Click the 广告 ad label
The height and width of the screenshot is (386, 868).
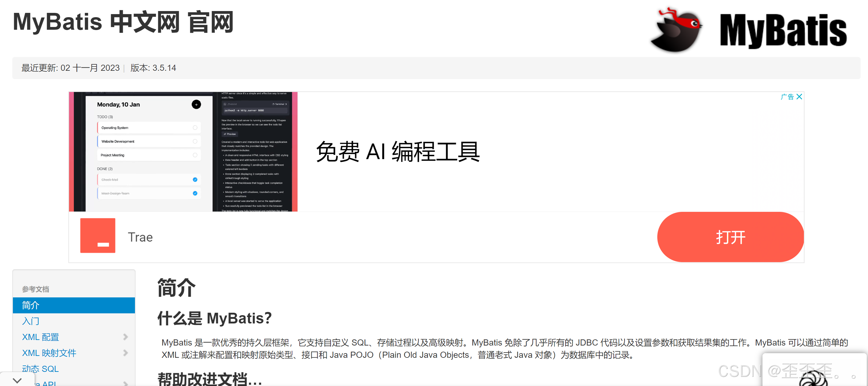click(x=787, y=97)
